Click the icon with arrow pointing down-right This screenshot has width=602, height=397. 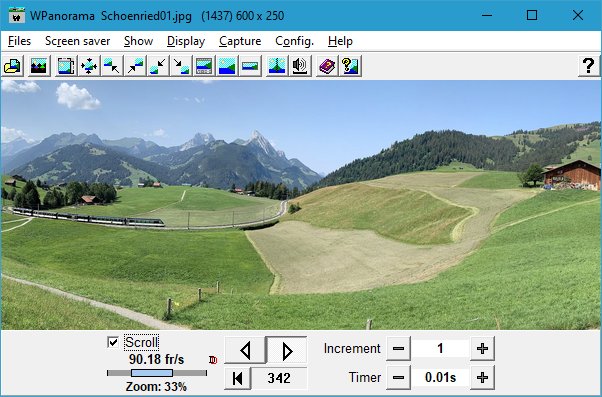coord(181,66)
